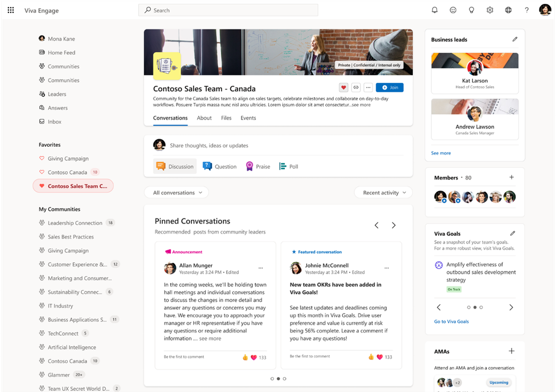Image resolution: width=556 pixels, height=392 pixels.
Task: Open Leaders in sidebar
Action: coord(52,94)
